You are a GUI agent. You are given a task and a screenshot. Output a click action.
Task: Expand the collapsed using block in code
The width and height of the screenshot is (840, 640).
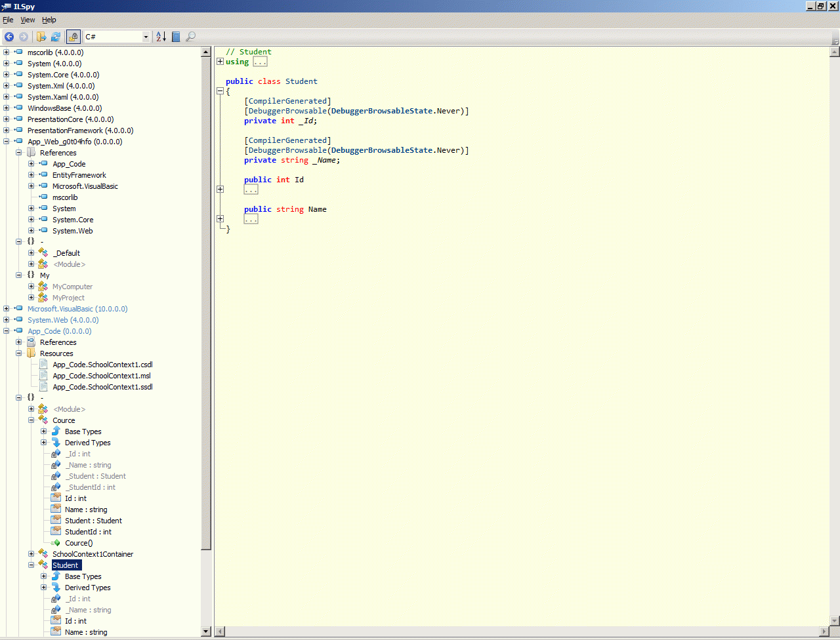click(x=220, y=62)
